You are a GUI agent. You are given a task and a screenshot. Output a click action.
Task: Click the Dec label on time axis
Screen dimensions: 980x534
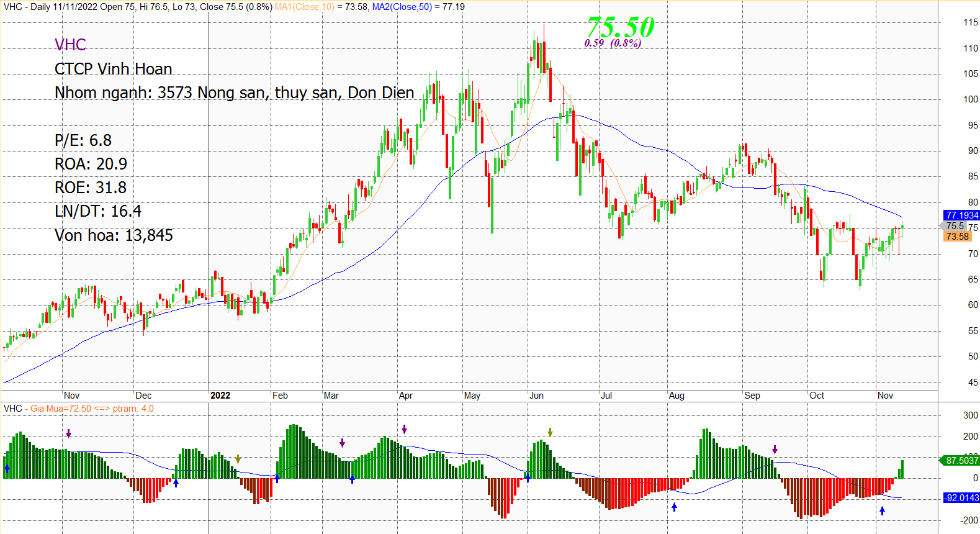click(x=143, y=396)
